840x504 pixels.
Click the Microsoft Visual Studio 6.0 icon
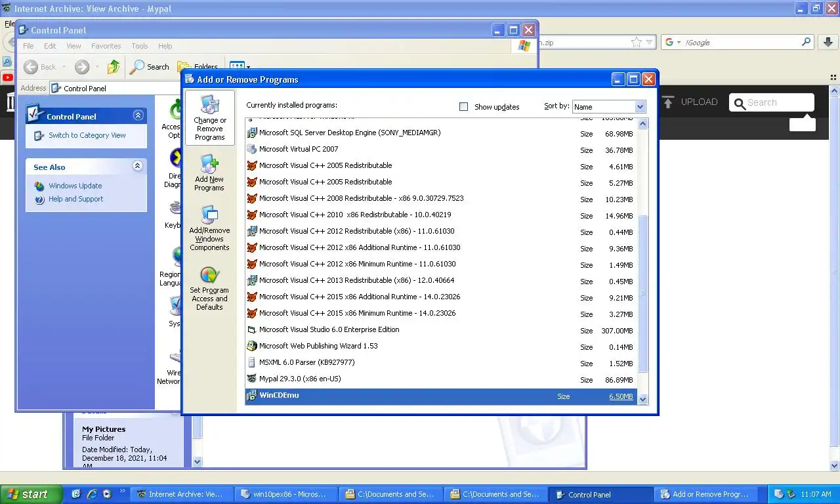251,329
